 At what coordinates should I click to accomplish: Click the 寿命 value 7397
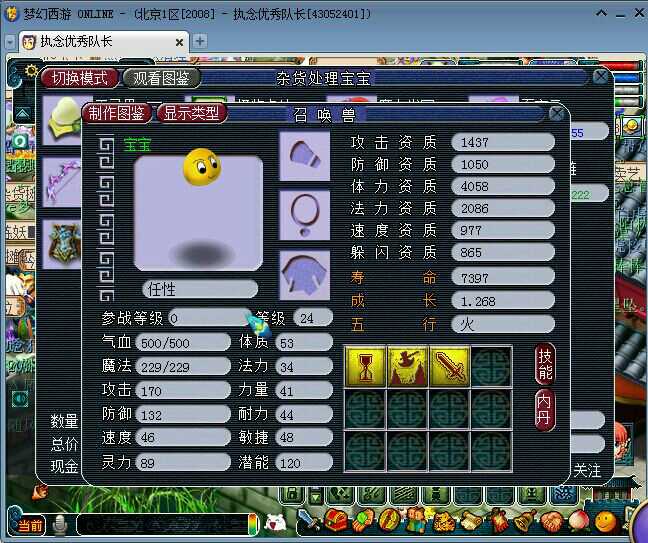click(503, 277)
